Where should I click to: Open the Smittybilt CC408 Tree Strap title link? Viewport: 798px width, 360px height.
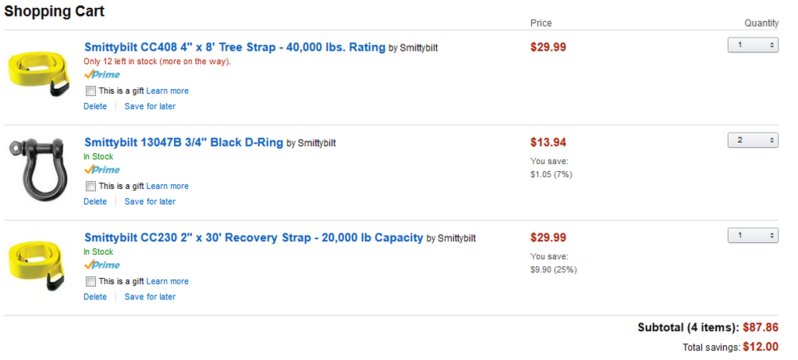pyautogui.click(x=235, y=47)
